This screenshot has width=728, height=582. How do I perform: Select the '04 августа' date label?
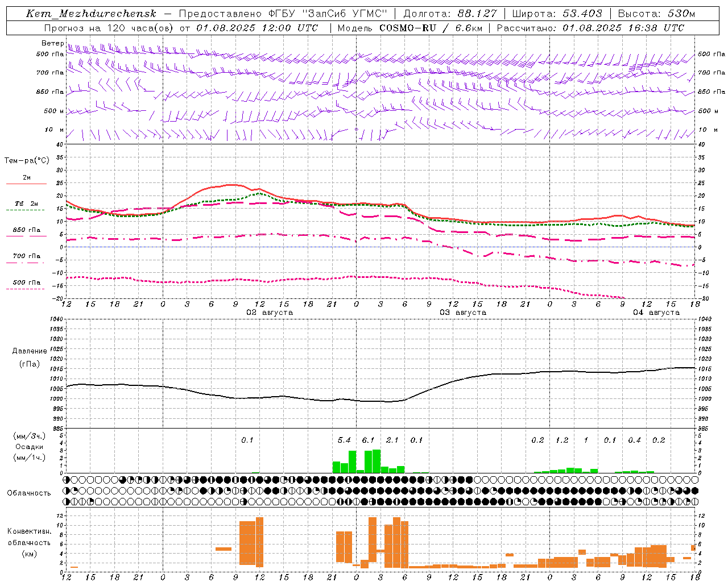(656, 313)
